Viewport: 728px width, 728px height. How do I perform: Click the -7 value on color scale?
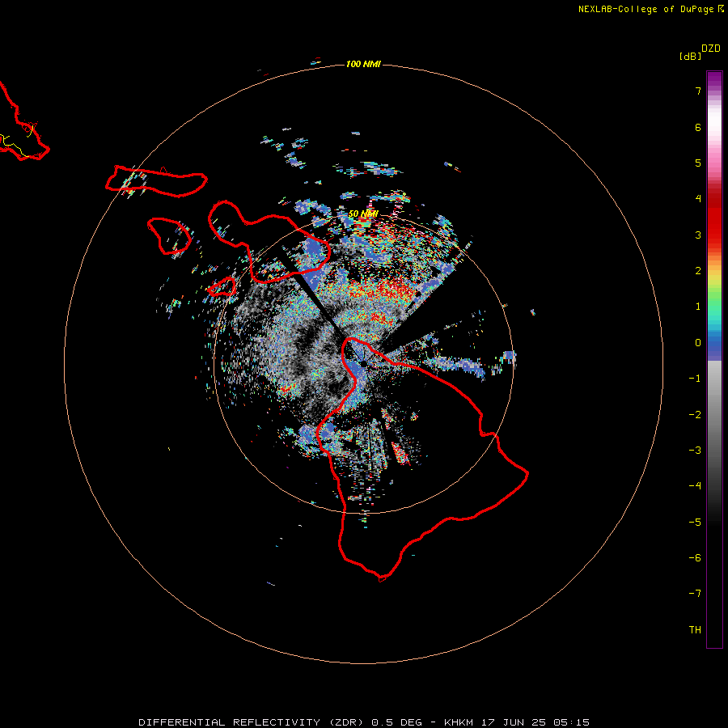tap(695, 594)
